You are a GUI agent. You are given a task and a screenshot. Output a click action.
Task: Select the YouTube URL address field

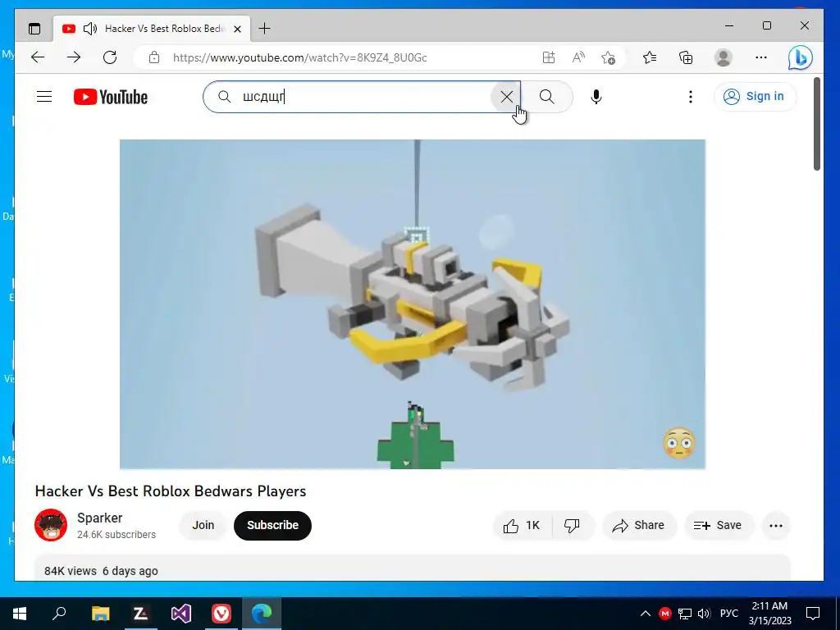click(x=300, y=57)
